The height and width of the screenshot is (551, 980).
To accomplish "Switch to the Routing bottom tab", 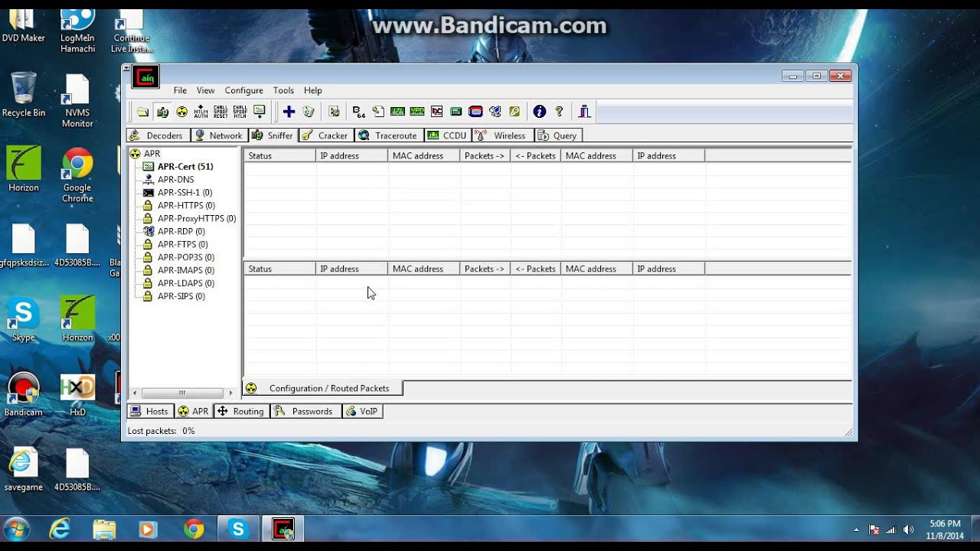I will click(x=241, y=412).
